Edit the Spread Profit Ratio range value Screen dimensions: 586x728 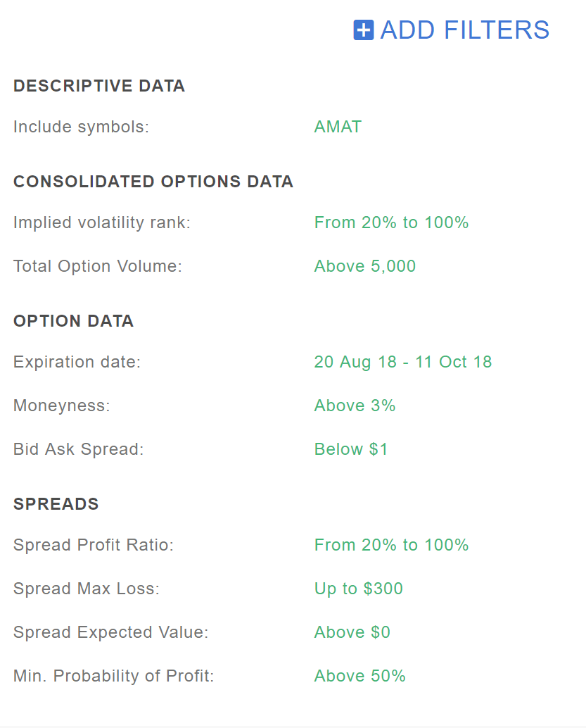[x=391, y=545]
